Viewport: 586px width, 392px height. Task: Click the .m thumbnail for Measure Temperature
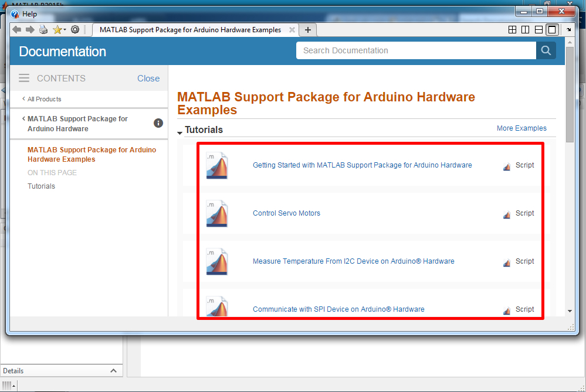point(217,262)
